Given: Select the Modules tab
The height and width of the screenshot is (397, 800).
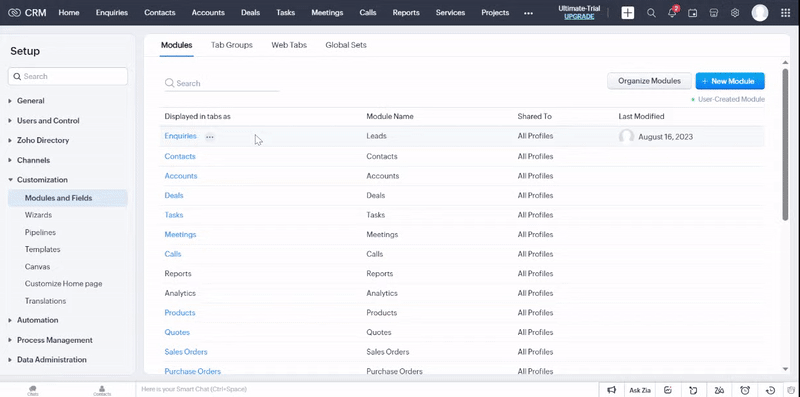Looking at the screenshot, I should pyautogui.click(x=177, y=45).
